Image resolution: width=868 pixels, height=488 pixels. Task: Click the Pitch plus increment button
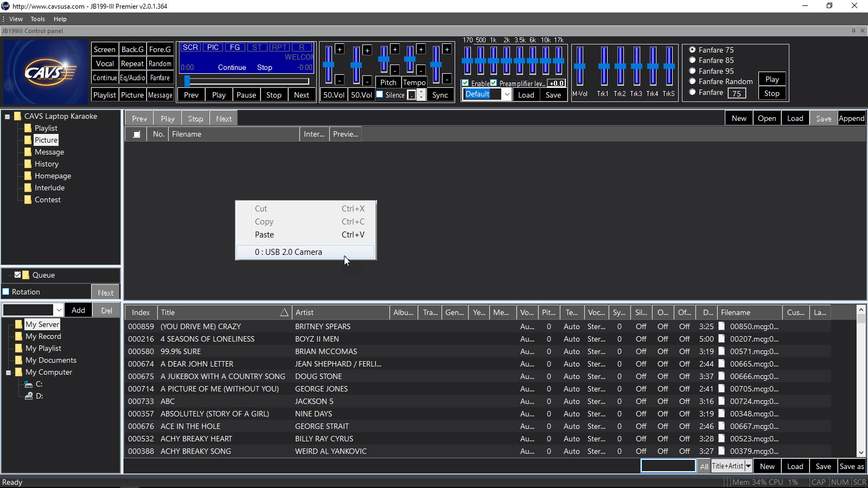point(395,49)
